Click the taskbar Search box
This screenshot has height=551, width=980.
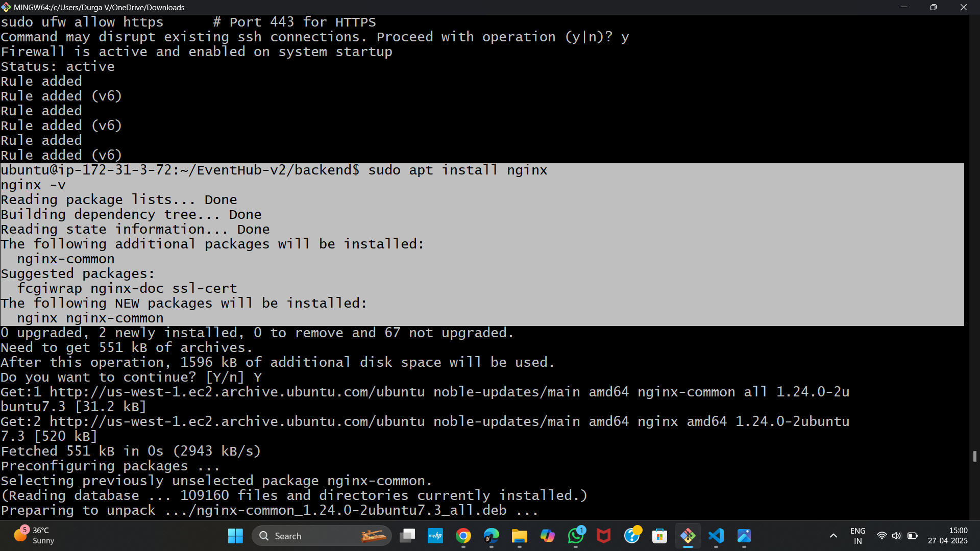coord(322,536)
